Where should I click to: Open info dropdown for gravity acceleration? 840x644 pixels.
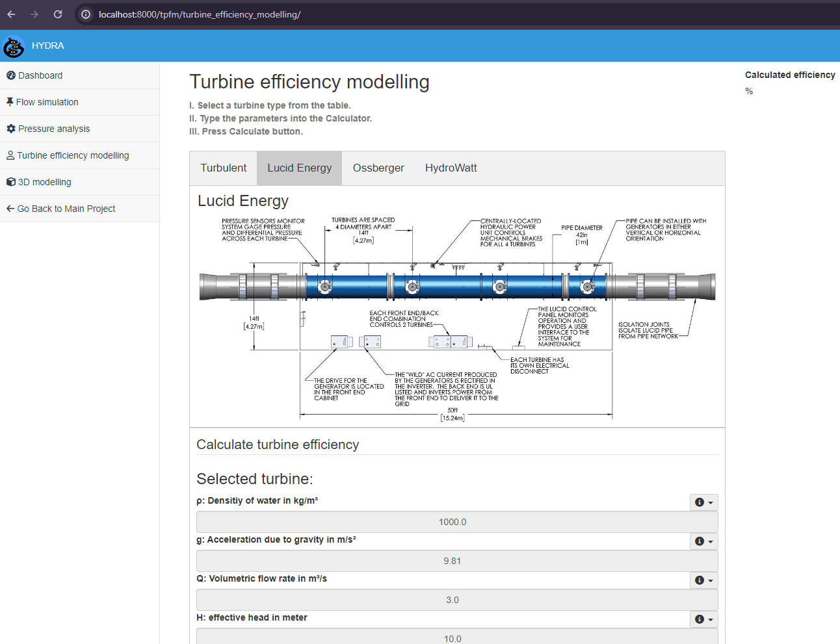coord(704,541)
